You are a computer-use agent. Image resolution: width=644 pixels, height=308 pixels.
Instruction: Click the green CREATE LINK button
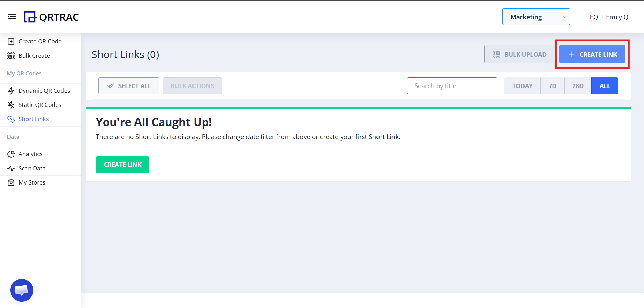pyautogui.click(x=122, y=165)
